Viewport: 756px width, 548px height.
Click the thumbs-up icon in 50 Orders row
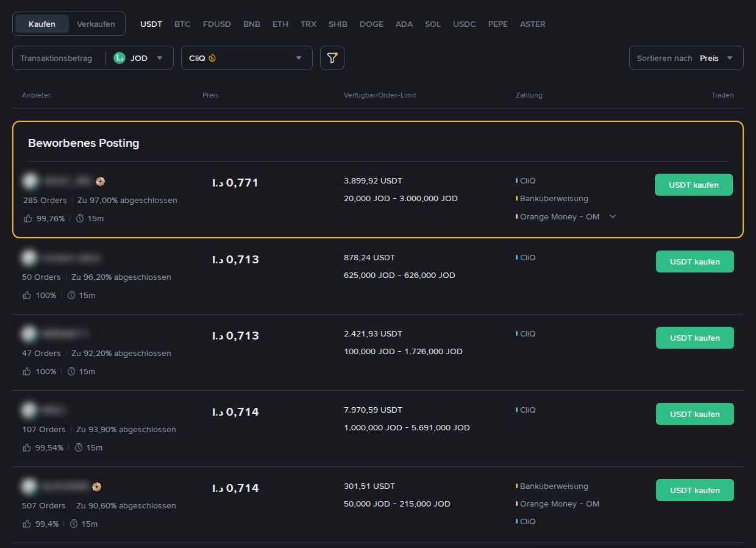27,295
